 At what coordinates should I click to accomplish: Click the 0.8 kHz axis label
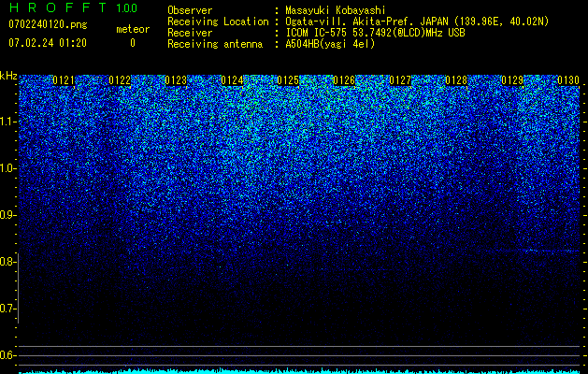[x=8, y=262]
